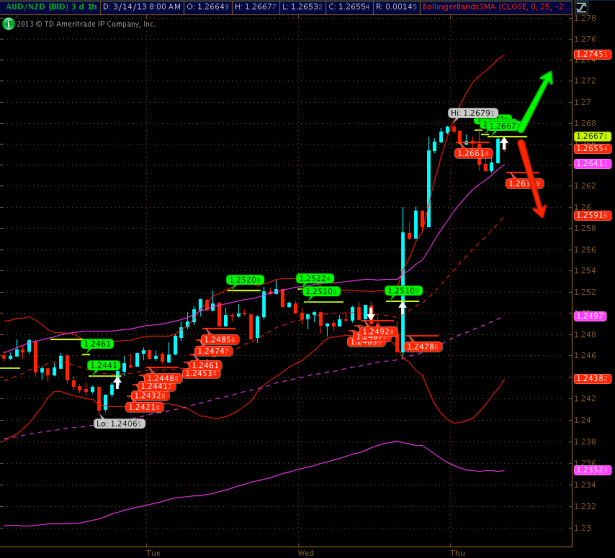Click the green circle icon beside copyright text
Image resolution: width=615 pixels, height=558 pixels.
7,23
